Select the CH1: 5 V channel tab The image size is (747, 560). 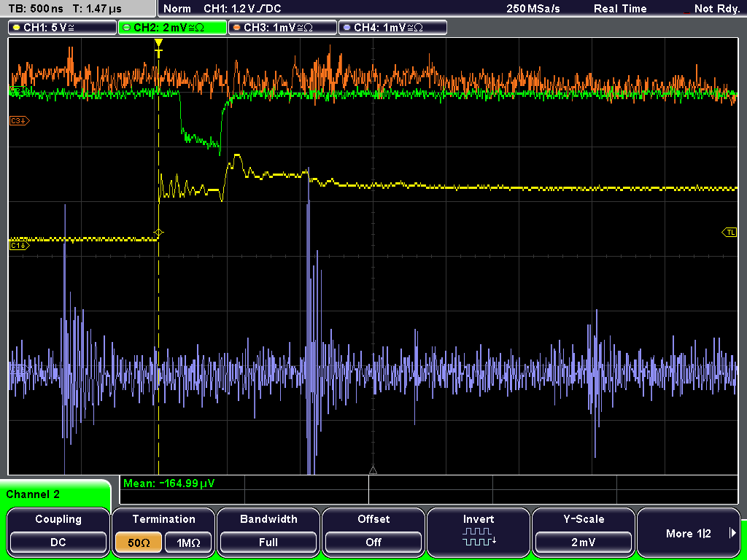coord(63,28)
